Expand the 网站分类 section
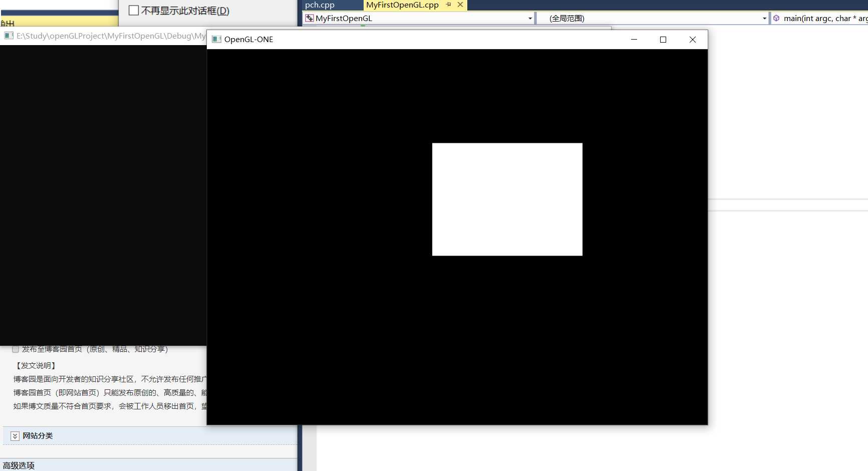 coord(15,436)
